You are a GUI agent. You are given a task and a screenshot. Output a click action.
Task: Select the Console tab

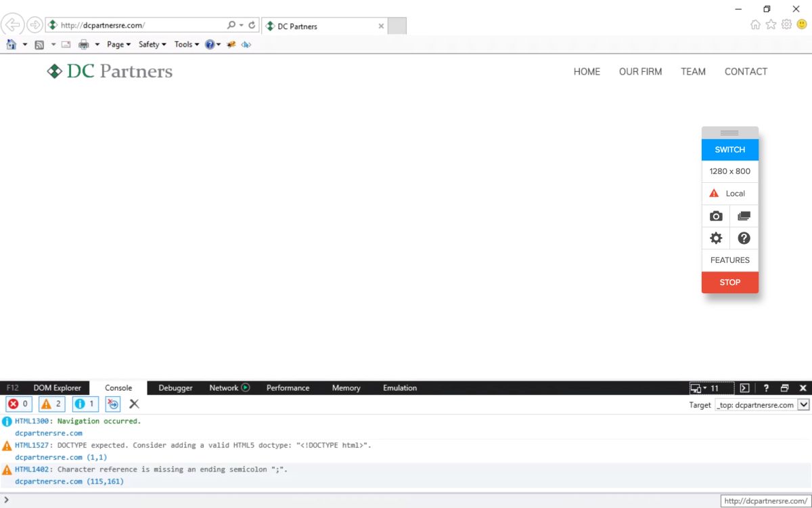118,388
